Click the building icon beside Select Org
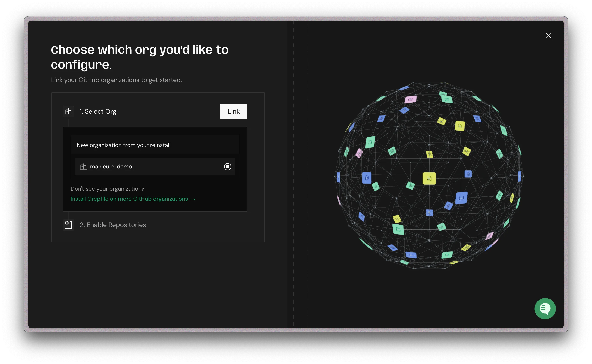The width and height of the screenshot is (592, 364). [68, 111]
